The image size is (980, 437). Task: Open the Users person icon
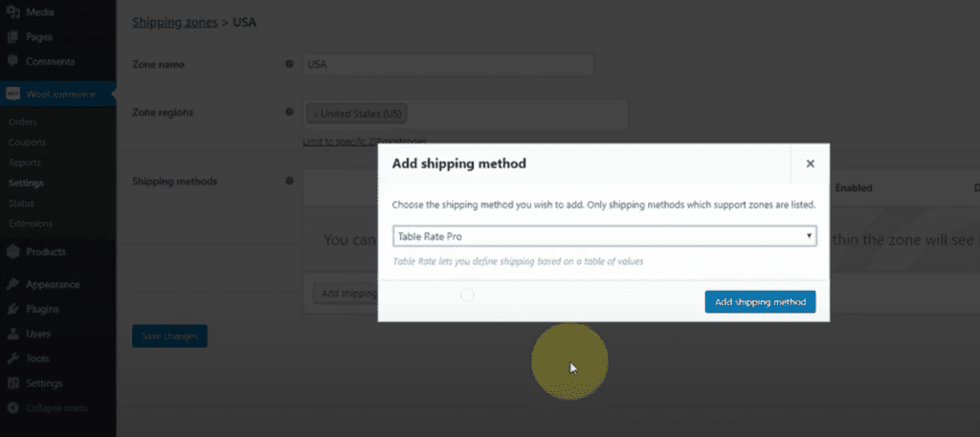coord(12,334)
